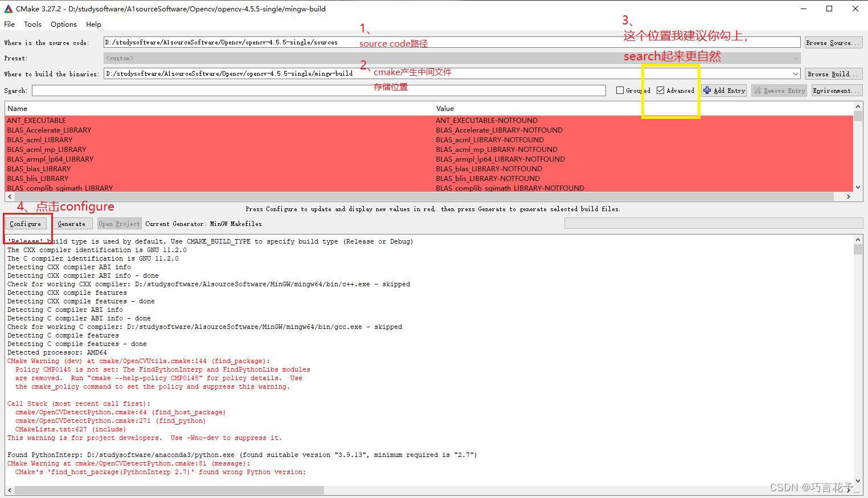Sort entries by Name column header

coord(219,108)
